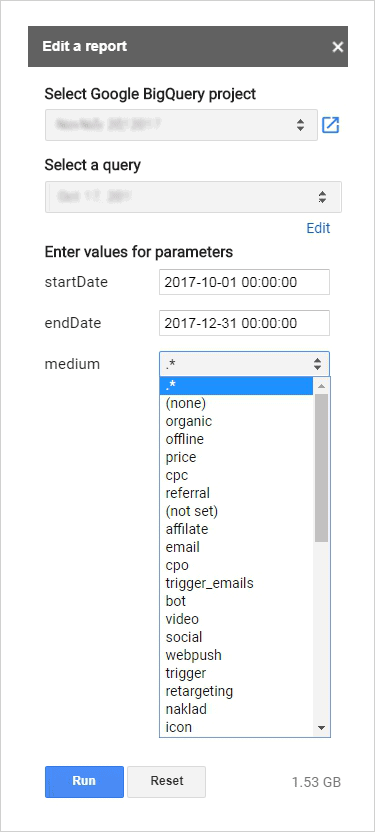375x832 pixels.
Task: Click the Edit query link
Action: (x=318, y=228)
